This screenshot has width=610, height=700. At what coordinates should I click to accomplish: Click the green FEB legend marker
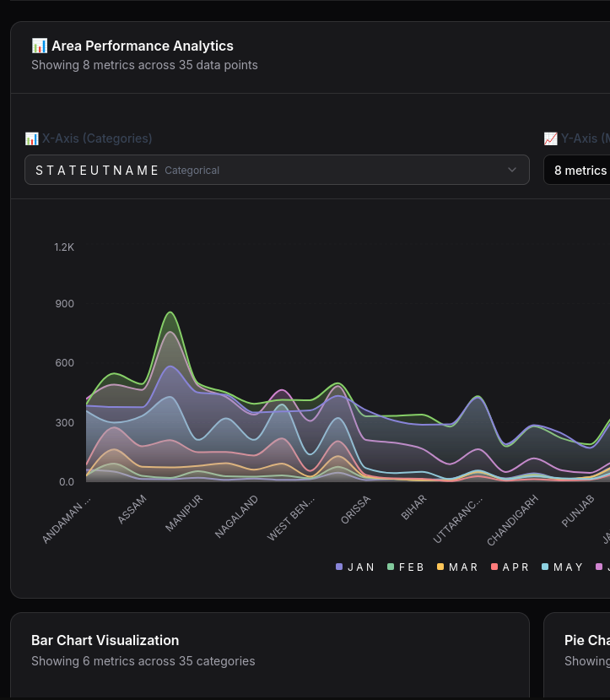[x=391, y=567]
